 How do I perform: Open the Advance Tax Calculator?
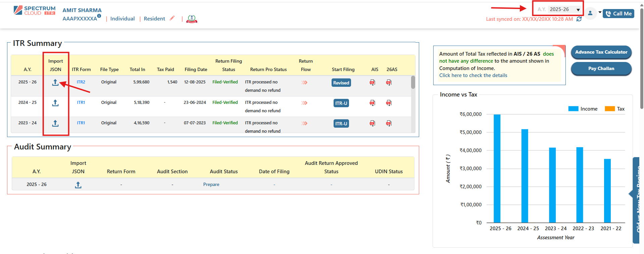click(601, 52)
